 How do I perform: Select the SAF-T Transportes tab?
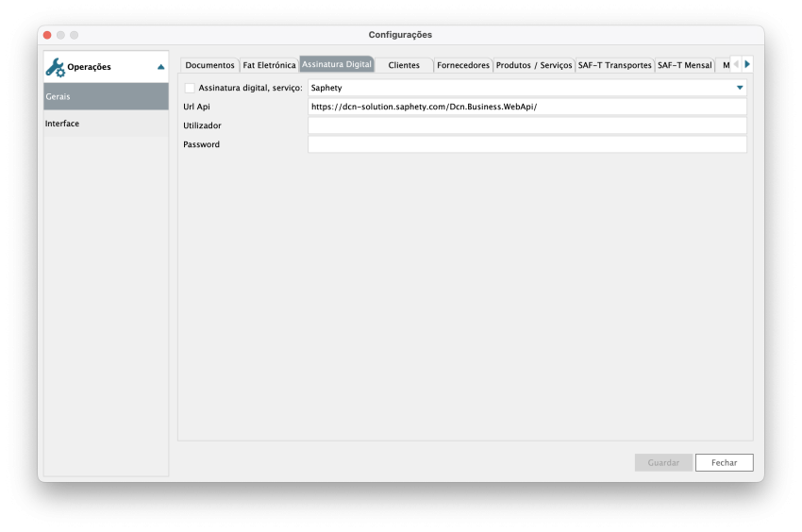[614, 65]
